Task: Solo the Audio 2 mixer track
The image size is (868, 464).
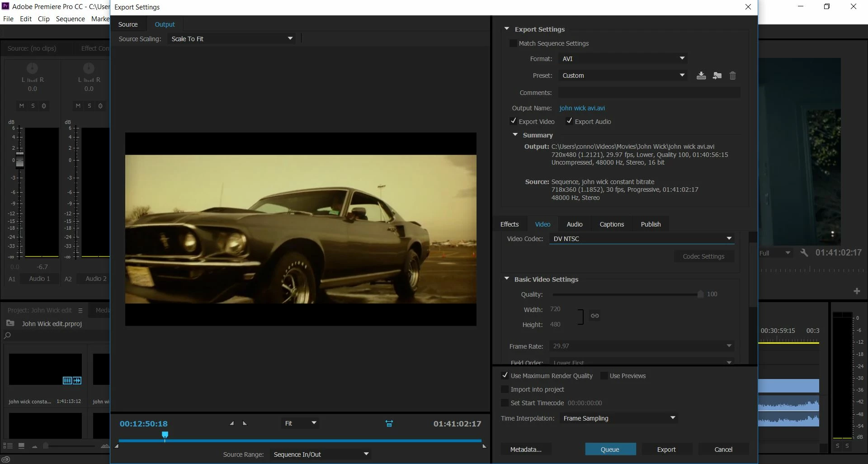Action: pyautogui.click(x=89, y=106)
